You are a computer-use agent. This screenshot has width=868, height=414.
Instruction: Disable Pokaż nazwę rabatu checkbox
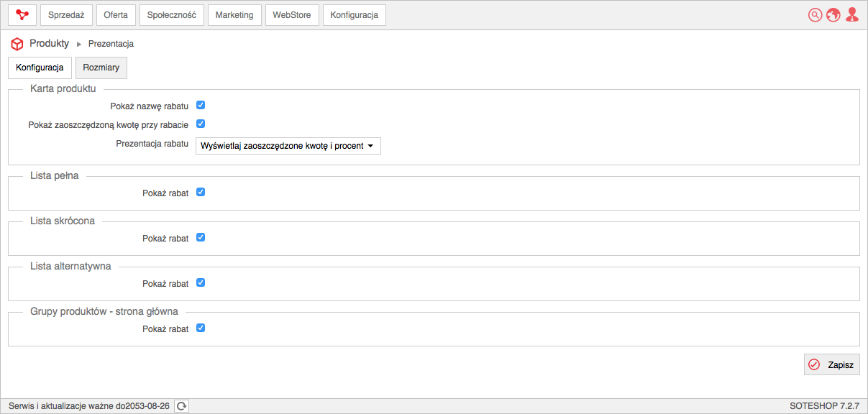point(201,106)
